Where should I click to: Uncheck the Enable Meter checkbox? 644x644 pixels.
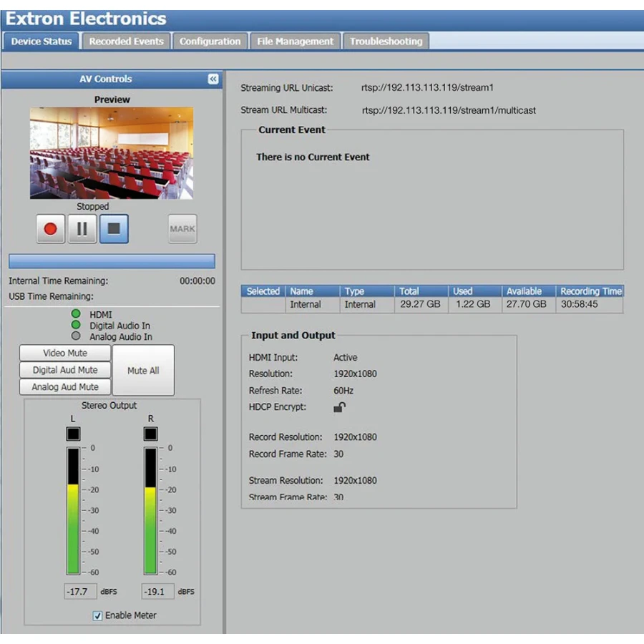pyautogui.click(x=97, y=615)
